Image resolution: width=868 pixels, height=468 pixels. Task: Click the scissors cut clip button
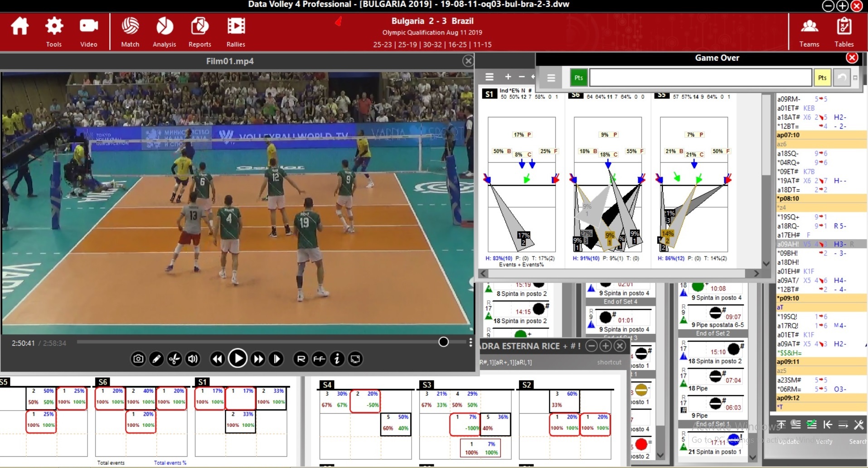pyautogui.click(x=175, y=359)
